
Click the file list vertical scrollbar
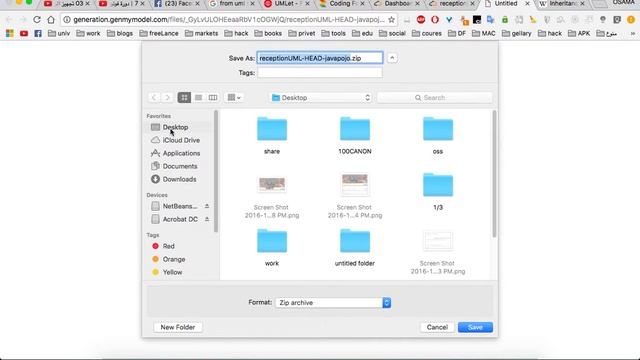coord(494,173)
